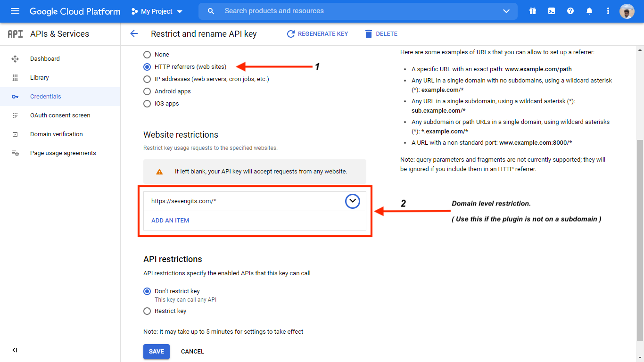This screenshot has height=362, width=644.
Task: Open Cloud Shell terminal icon
Action: [551, 10]
